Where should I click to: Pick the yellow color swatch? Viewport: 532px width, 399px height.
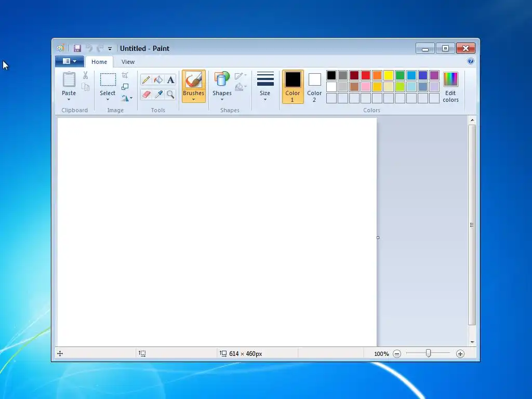(389, 75)
